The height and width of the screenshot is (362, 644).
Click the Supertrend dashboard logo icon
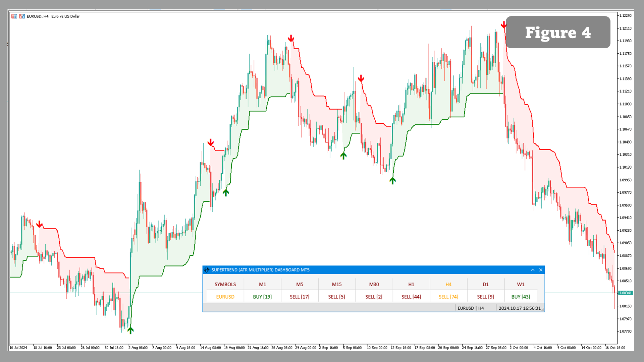[x=207, y=270]
